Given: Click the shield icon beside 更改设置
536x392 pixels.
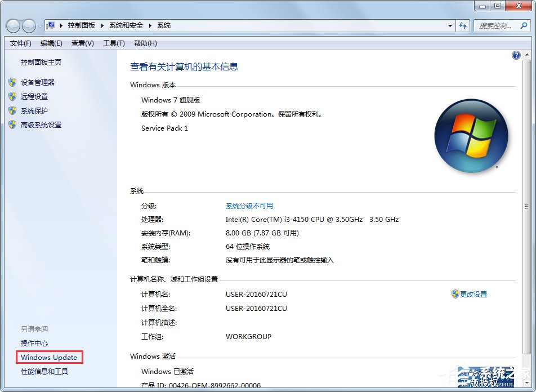Looking at the screenshot, I should coord(455,293).
